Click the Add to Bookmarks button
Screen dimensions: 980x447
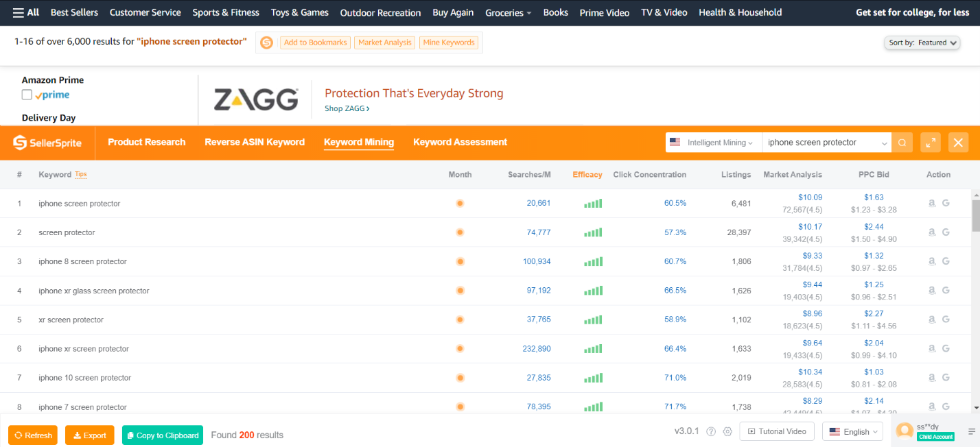(x=316, y=43)
